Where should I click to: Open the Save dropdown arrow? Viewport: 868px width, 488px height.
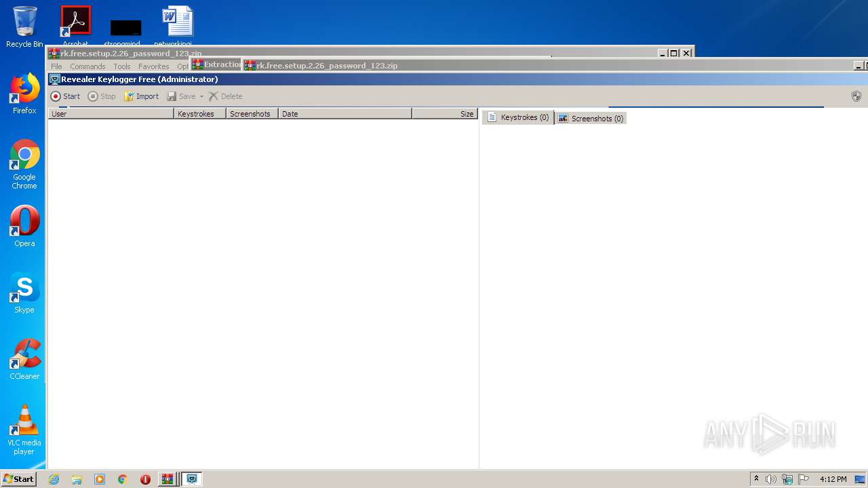[201, 96]
